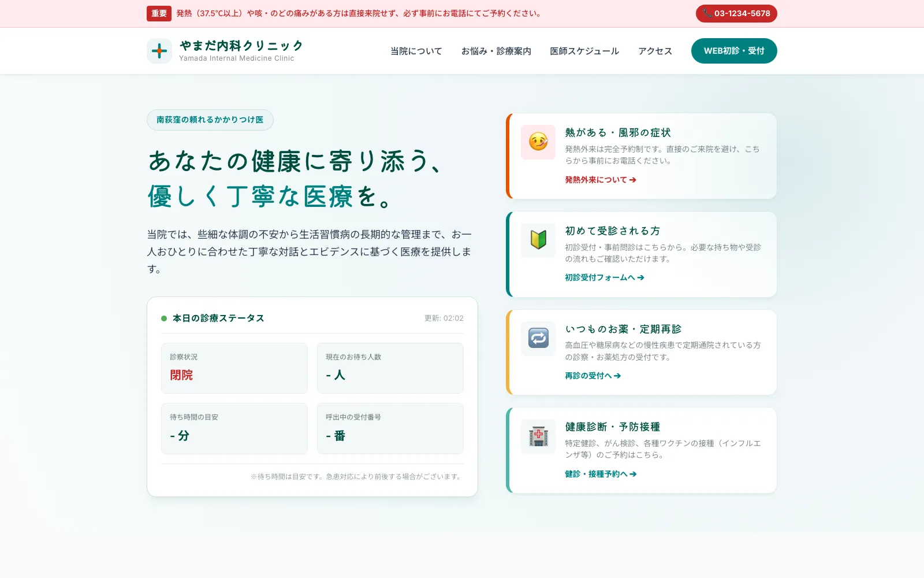Go to 医師スケジュール page

[584, 51]
